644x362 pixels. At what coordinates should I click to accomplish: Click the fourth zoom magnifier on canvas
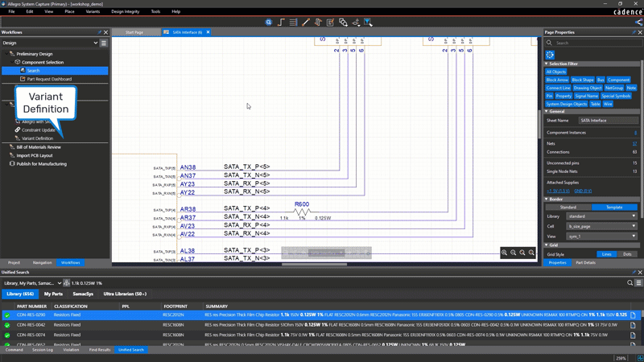pos(531,253)
